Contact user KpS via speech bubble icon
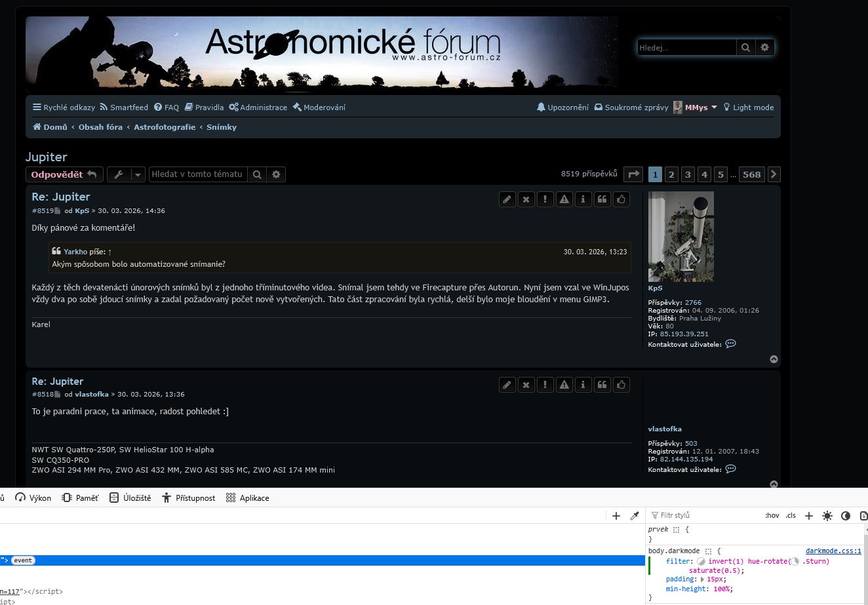Viewport: 868px width, 605px height. coord(731,344)
